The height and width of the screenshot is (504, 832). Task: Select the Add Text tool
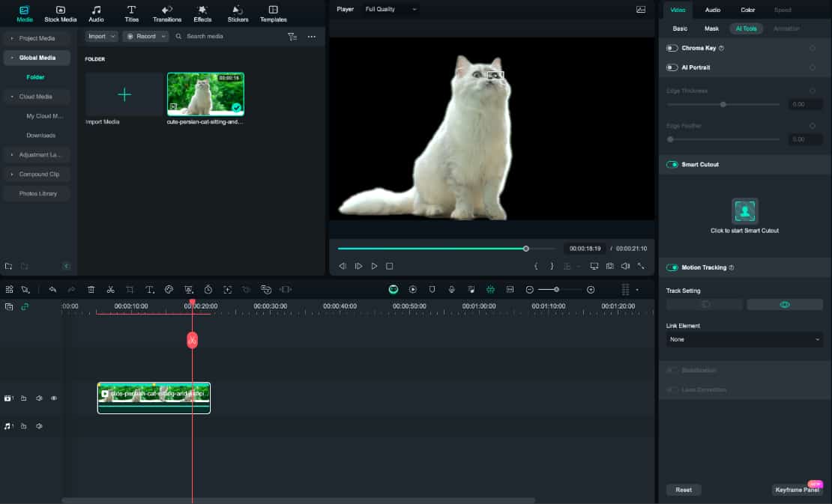click(x=149, y=289)
